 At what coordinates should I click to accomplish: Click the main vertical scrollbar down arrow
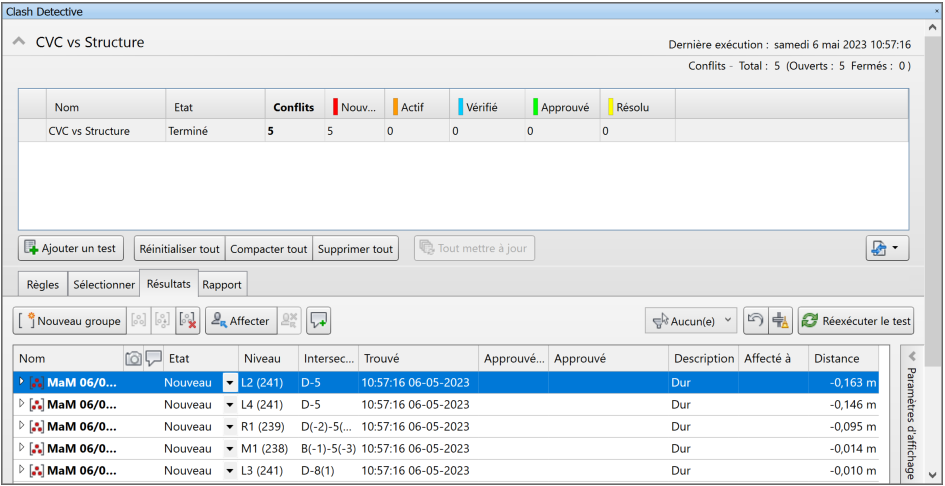pyautogui.click(x=934, y=474)
